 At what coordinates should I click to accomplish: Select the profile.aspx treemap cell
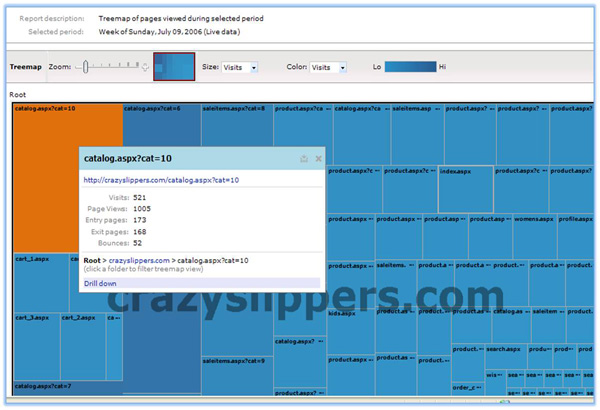tap(576, 236)
